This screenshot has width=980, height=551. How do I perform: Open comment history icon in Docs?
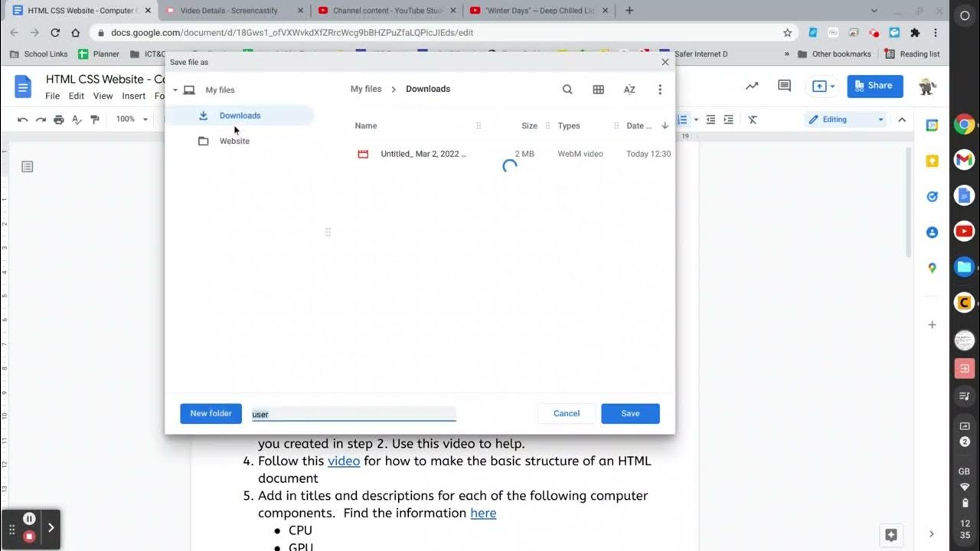click(784, 86)
